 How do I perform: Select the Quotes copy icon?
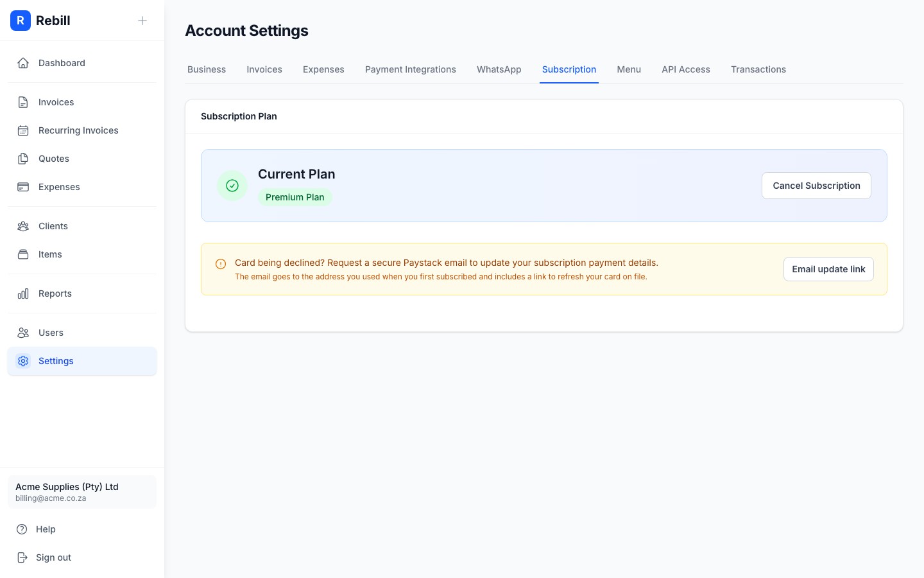23,159
